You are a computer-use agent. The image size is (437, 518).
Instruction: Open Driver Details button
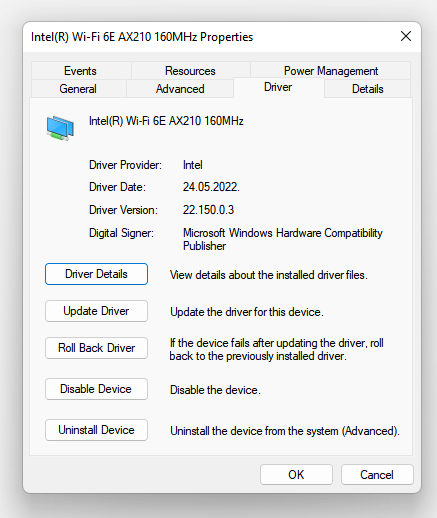(96, 274)
